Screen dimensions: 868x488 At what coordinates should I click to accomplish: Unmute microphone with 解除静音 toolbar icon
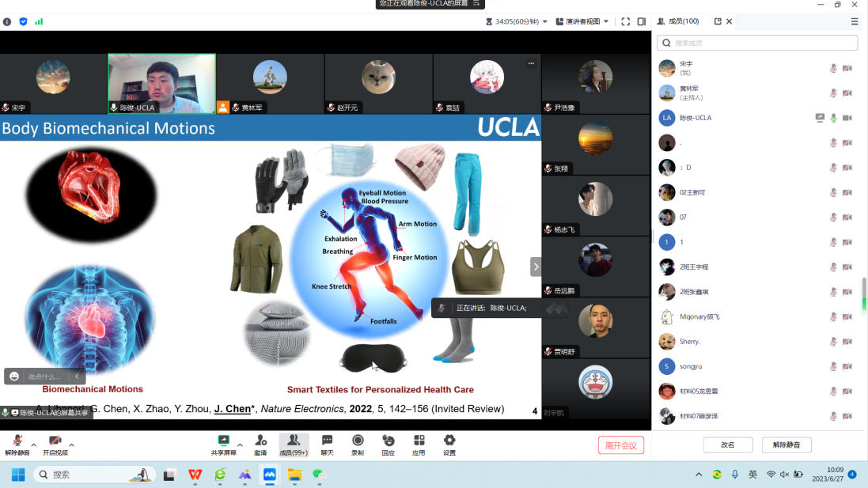point(17,441)
